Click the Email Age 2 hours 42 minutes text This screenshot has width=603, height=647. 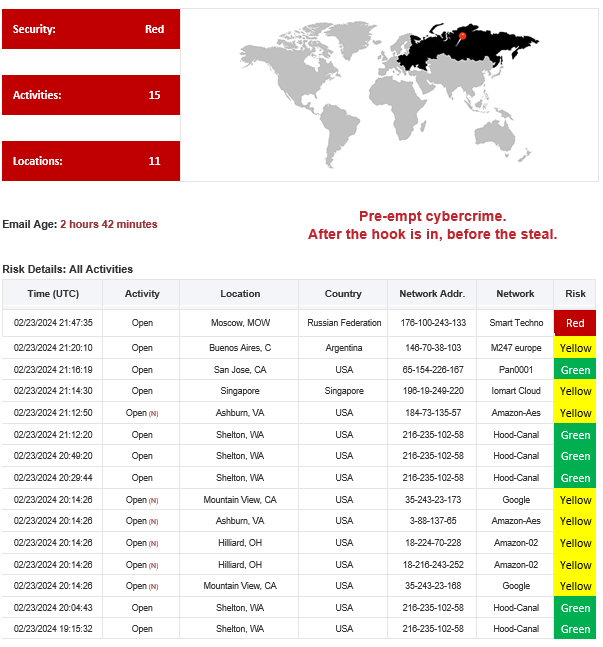pos(108,225)
